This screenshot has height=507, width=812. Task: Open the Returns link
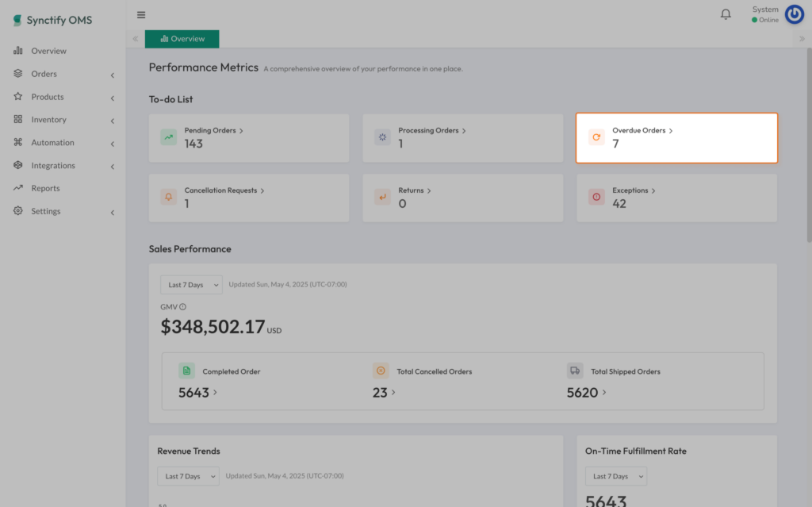[x=414, y=190]
